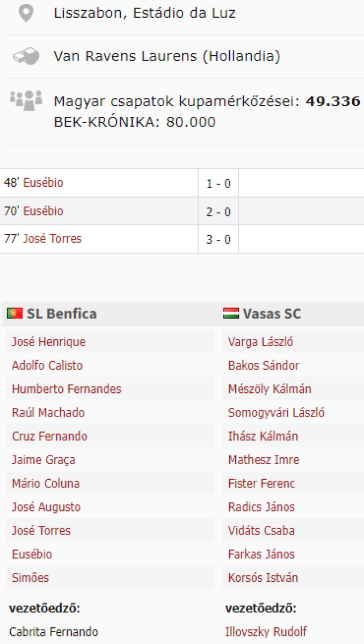Open José Torres goal scorer link
364x644 pixels.
[52, 239]
